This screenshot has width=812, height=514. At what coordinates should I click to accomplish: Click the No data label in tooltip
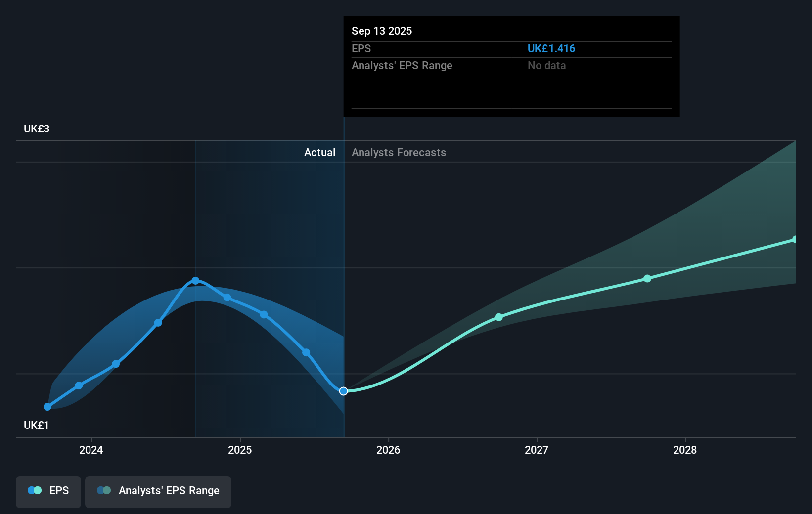tap(546, 65)
